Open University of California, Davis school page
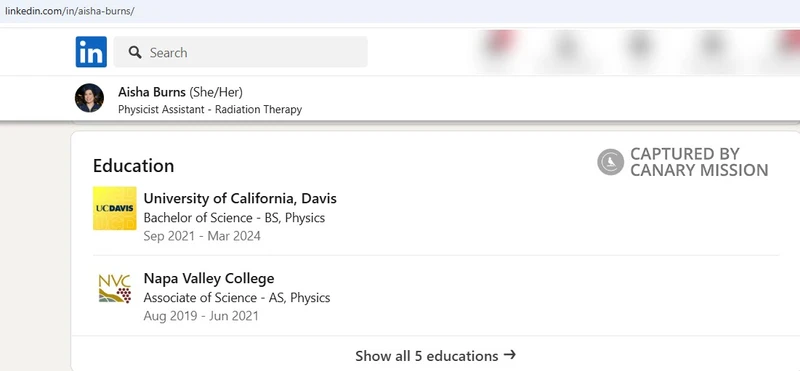 coord(240,198)
